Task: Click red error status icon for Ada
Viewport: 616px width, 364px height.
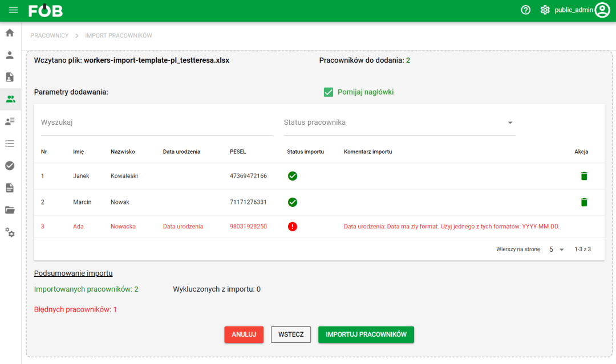Action: coord(293,227)
